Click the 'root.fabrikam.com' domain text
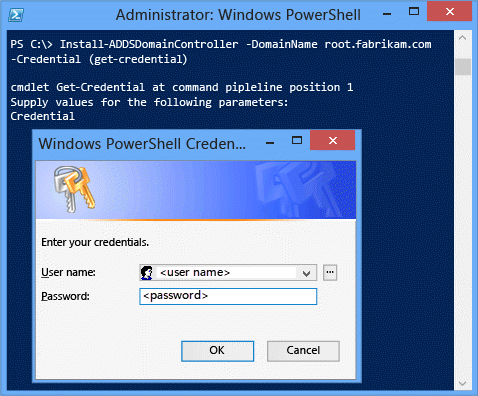This screenshot has width=478, height=396. 378,44
